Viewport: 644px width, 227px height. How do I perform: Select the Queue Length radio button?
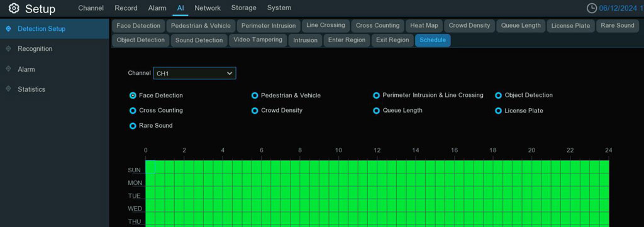point(376,111)
